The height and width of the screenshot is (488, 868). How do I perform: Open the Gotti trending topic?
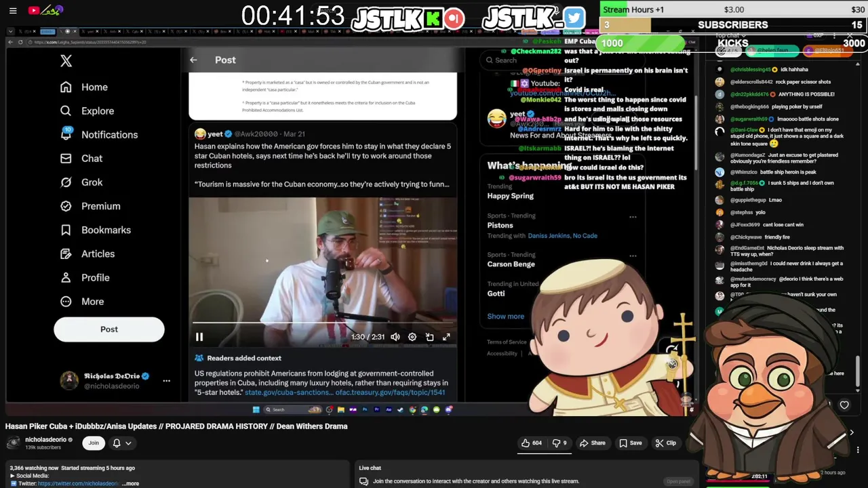point(496,293)
